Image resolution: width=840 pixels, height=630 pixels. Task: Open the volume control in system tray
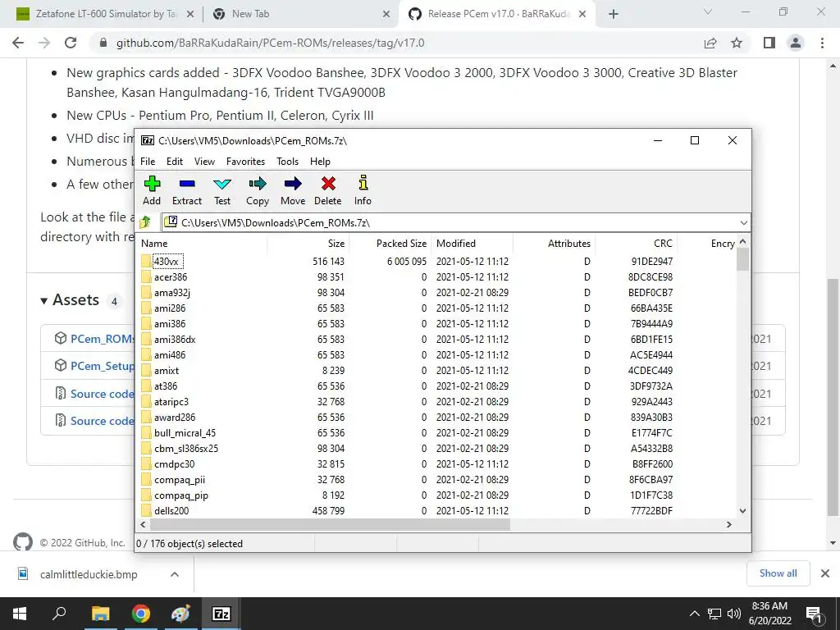(x=734, y=614)
